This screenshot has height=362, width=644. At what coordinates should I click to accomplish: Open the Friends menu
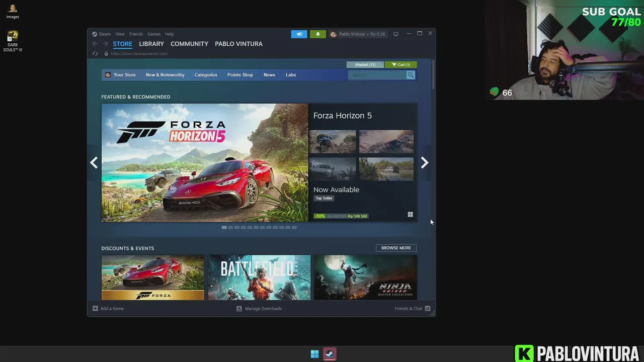[136, 34]
